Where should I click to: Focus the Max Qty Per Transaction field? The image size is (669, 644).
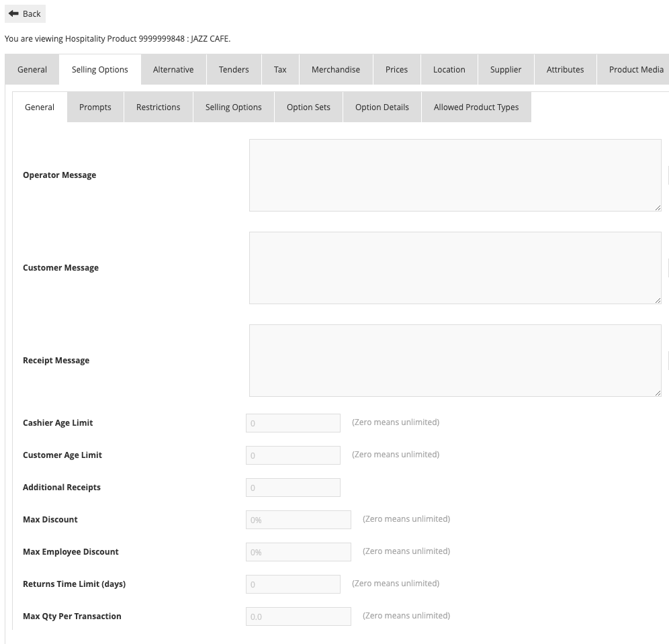pyautogui.click(x=298, y=616)
